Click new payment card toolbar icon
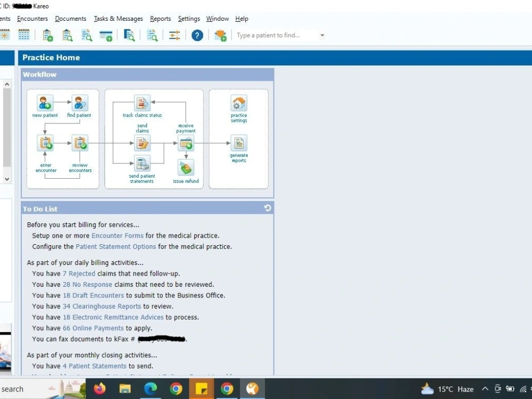532x399 pixels. point(106,35)
